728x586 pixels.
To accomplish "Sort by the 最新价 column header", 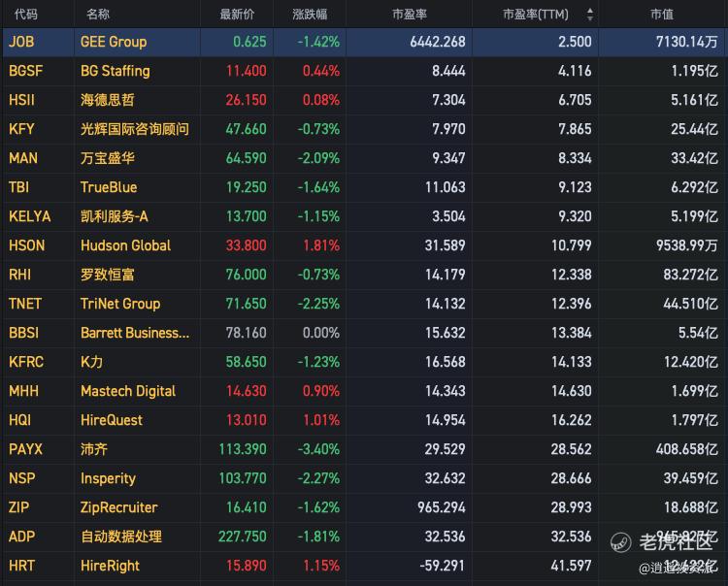I will 237,15.
